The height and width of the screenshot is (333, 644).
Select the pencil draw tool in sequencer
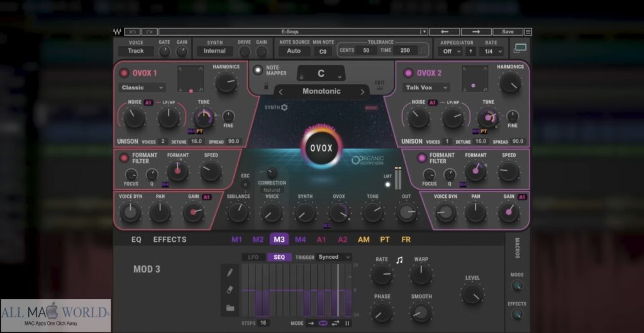point(230,272)
